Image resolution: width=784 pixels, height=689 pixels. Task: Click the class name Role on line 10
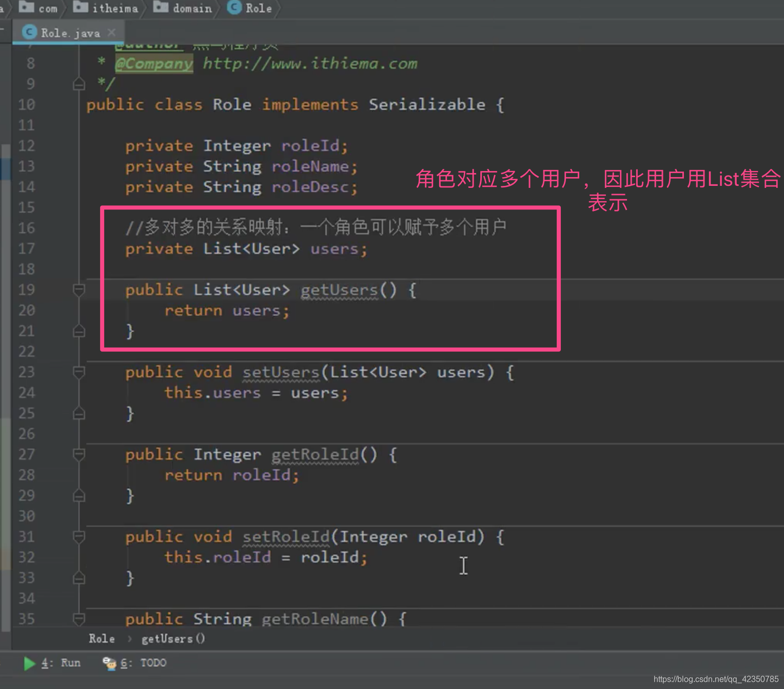point(232,105)
